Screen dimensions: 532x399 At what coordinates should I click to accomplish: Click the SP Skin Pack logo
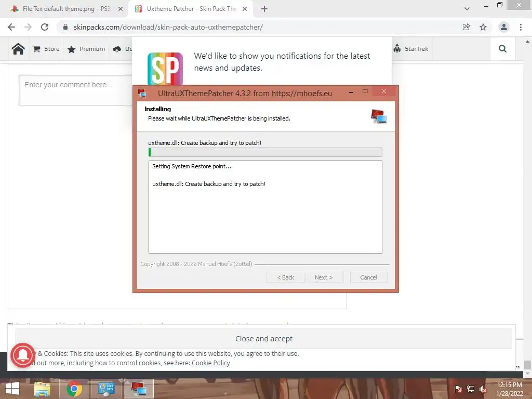tap(165, 69)
